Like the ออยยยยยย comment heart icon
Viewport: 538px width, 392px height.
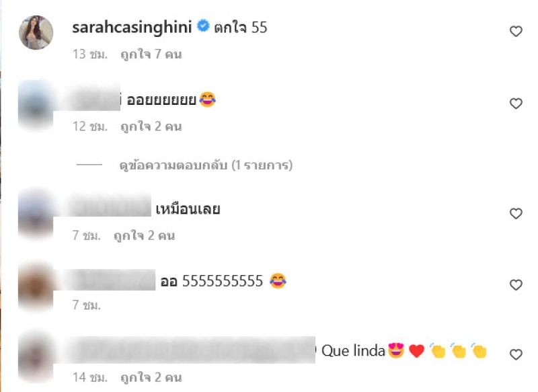click(516, 104)
